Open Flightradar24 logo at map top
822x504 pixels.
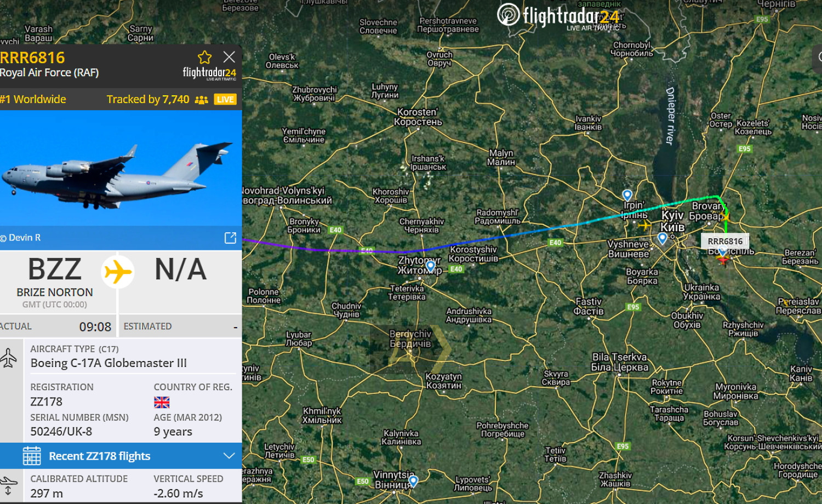point(558,16)
